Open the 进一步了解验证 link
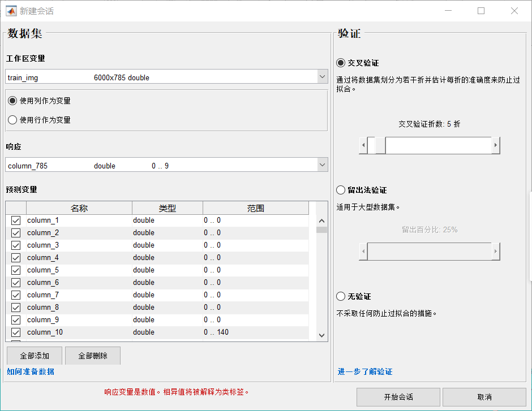 [x=365, y=371]
